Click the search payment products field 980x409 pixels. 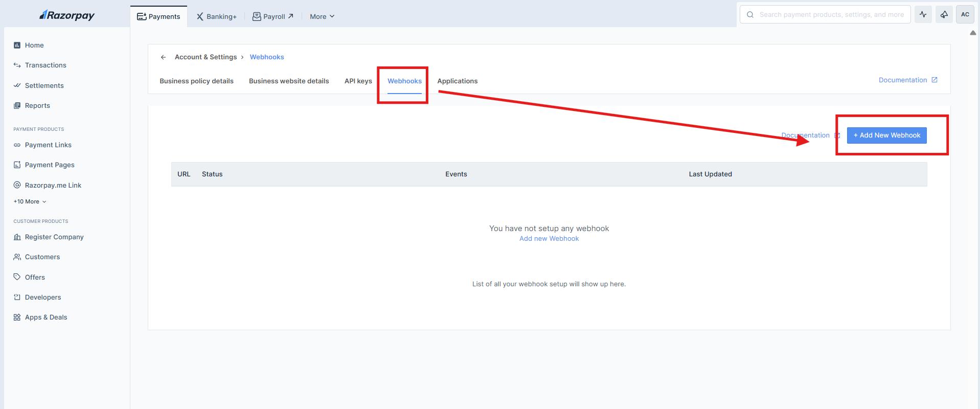click(x=831, y=15)
